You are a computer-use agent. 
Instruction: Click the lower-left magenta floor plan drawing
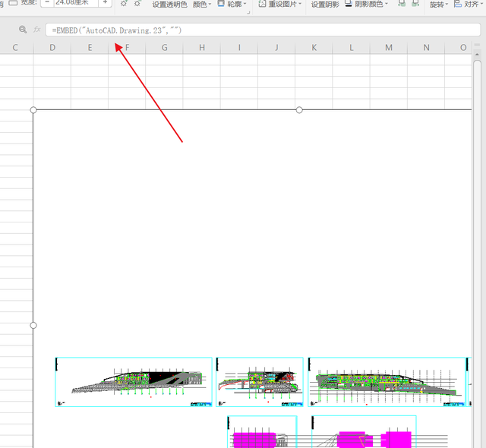click(262, 432)
